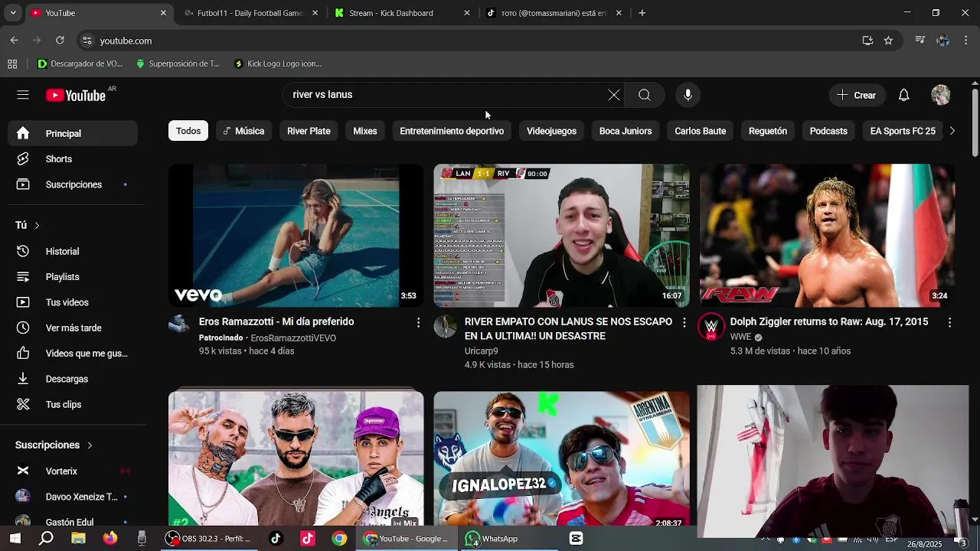Screen dimensions: 980x551
Task: Select the Videojuegos filter chip
Action: [x=551, y=131]
